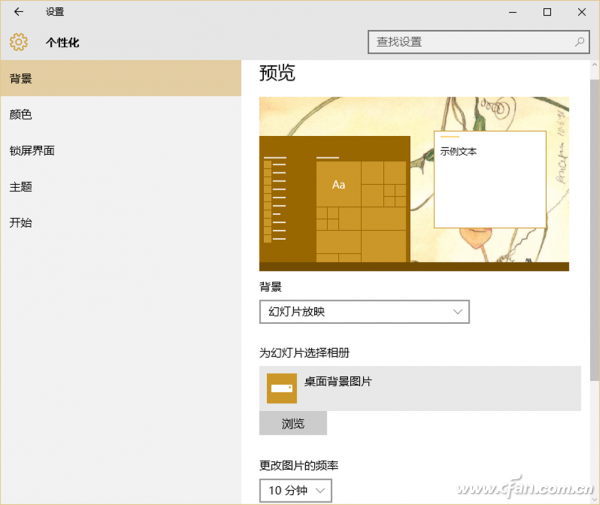Go to the 主题 section
The image size is (600, 505).
pyautogui.click(x=121, y=187)
